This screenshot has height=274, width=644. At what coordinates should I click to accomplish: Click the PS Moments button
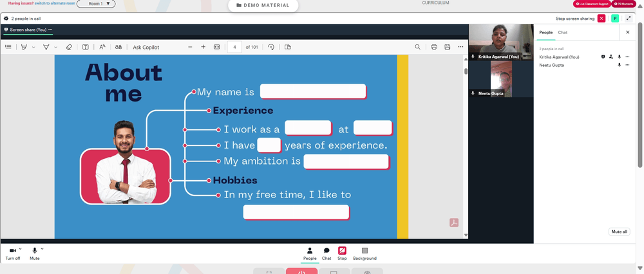pyautogui.click(x=623, y=4)
